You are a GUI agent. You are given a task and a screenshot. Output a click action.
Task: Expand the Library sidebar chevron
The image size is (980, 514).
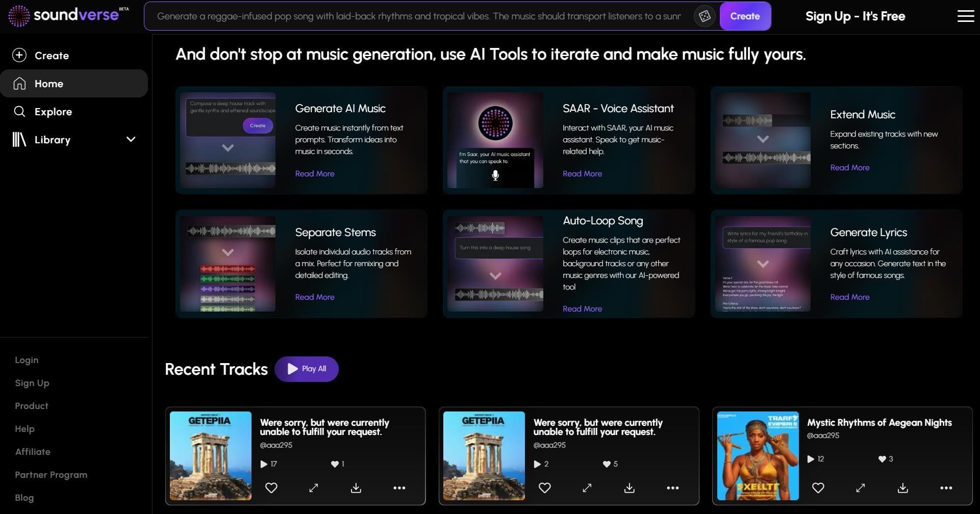coord(131,139)
